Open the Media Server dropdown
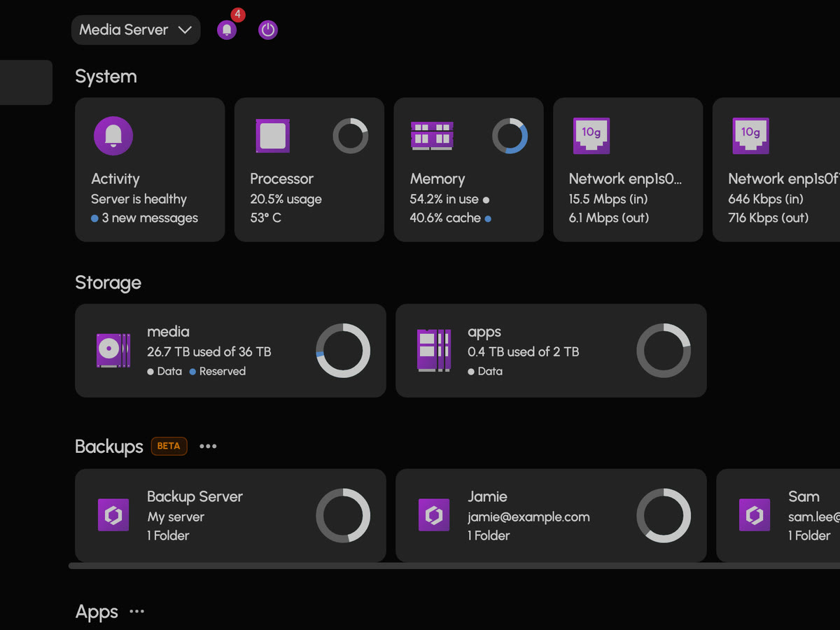The image size is (840, 630). (136, 30)
